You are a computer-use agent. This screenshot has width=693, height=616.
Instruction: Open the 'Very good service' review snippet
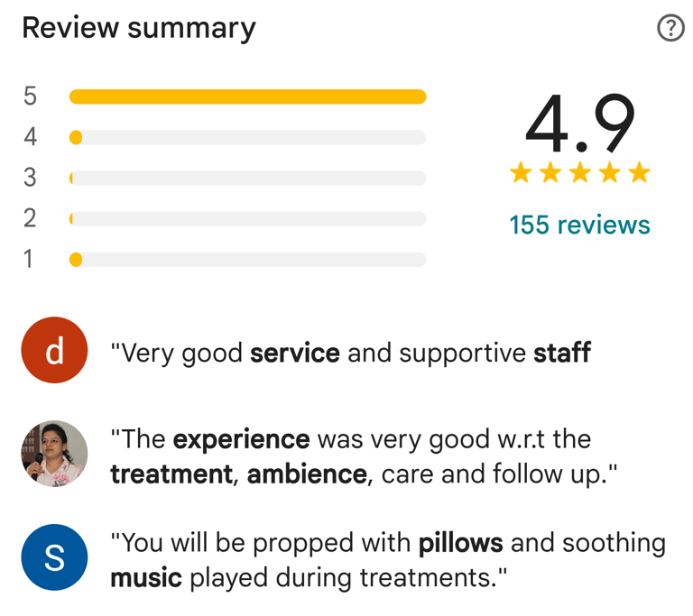click(350, 353)
